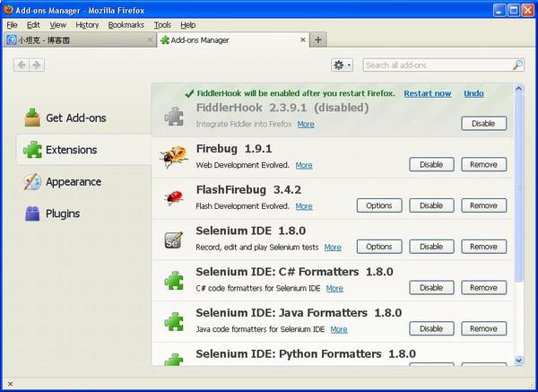This screenshot has height=392, width=538.
Task: Open the Bookmarks menu
Action: click(126, 25)
